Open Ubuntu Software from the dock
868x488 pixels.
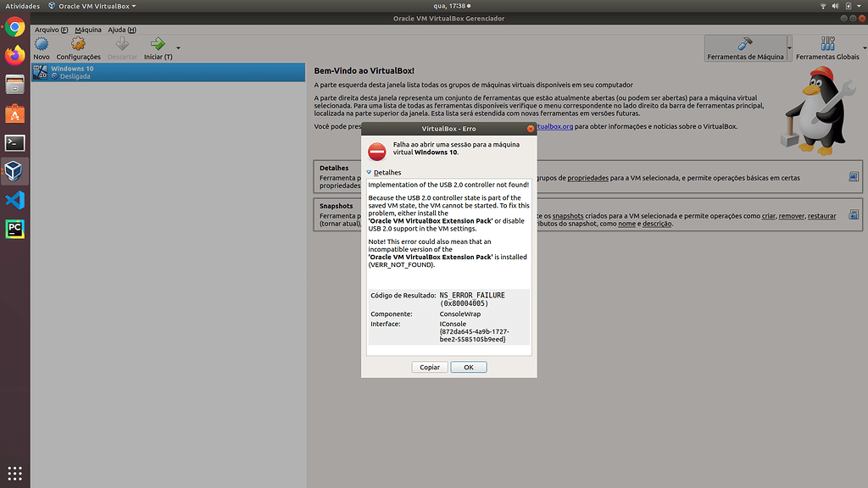point(15,114)
